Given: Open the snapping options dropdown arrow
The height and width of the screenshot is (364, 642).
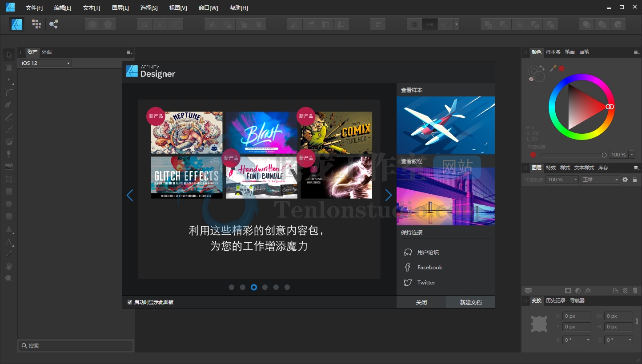Looking at the screenshot, I should [456, 24].
